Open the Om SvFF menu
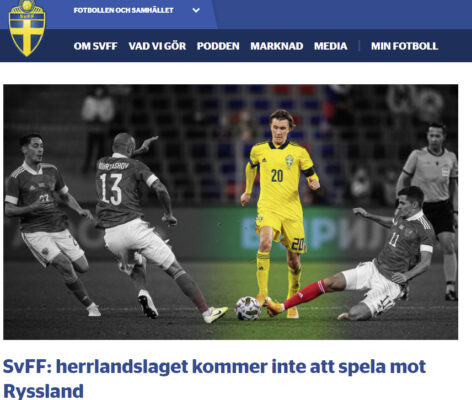 pos(95,46)
